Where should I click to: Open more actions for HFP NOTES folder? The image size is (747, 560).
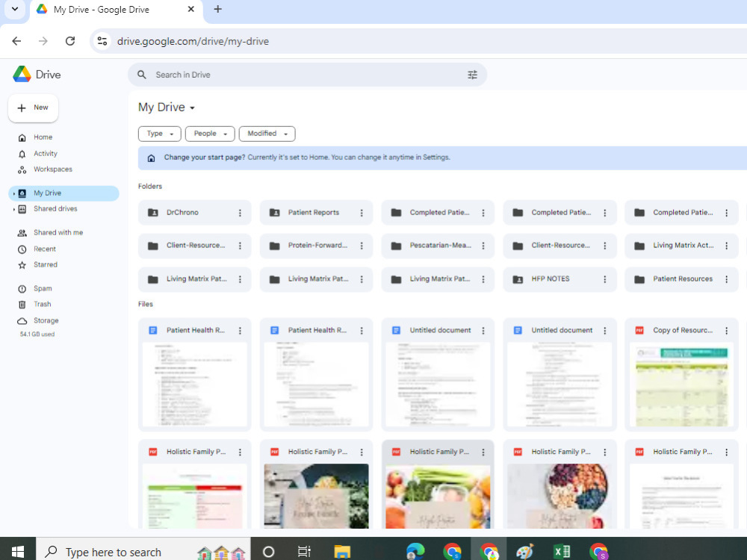click(605, 279)
